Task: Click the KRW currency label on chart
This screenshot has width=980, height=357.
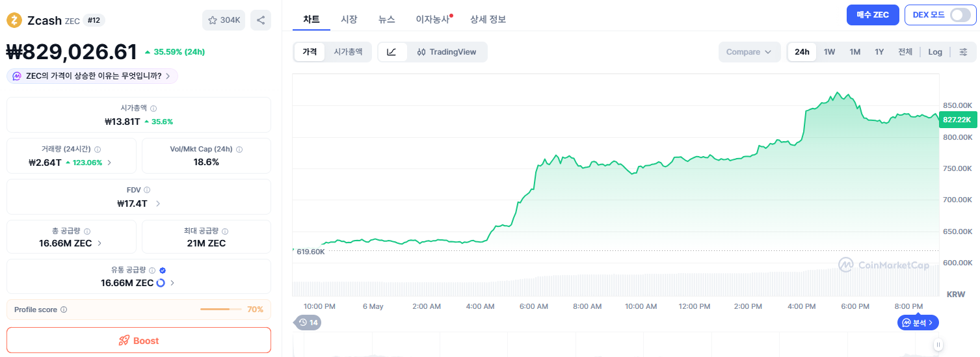Action: 956,294
